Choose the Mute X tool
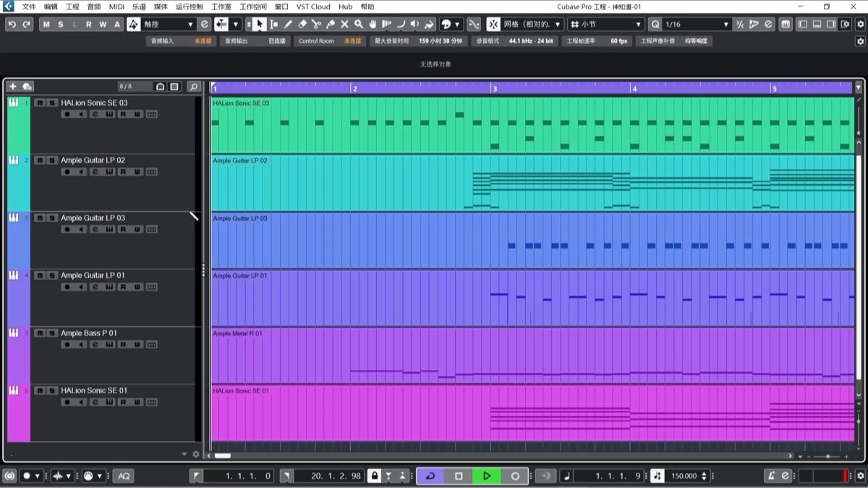The height and width of the screenshot is (488, 868). pos(344,25)
